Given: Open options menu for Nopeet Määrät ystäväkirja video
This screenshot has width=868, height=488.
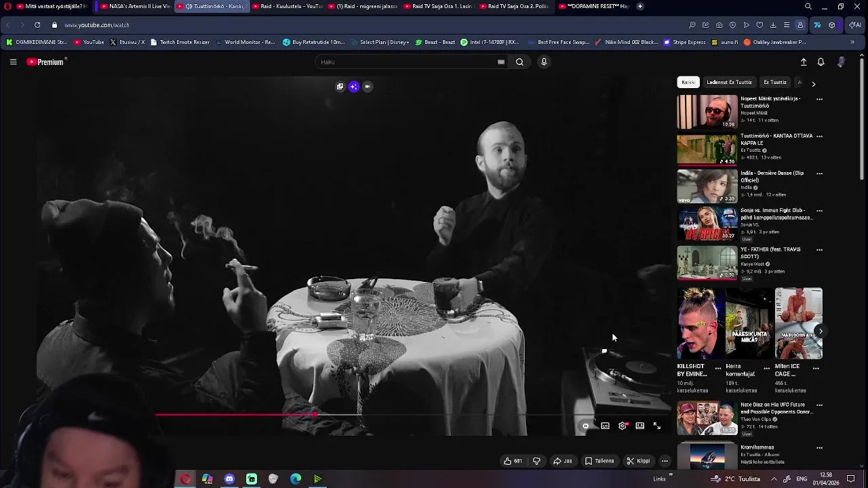Looking at the screenshot, I should point(819,99).
